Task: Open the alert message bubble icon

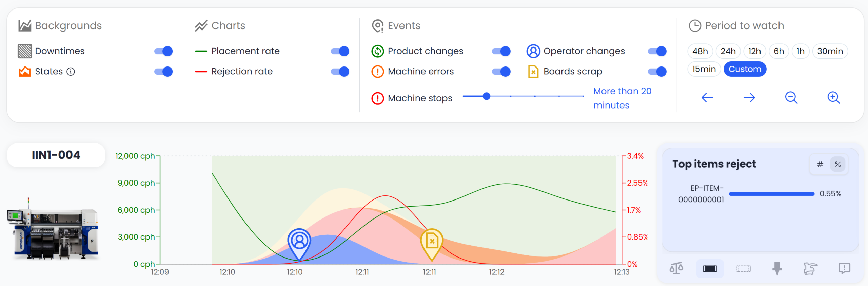Action: tap(844, 268)
